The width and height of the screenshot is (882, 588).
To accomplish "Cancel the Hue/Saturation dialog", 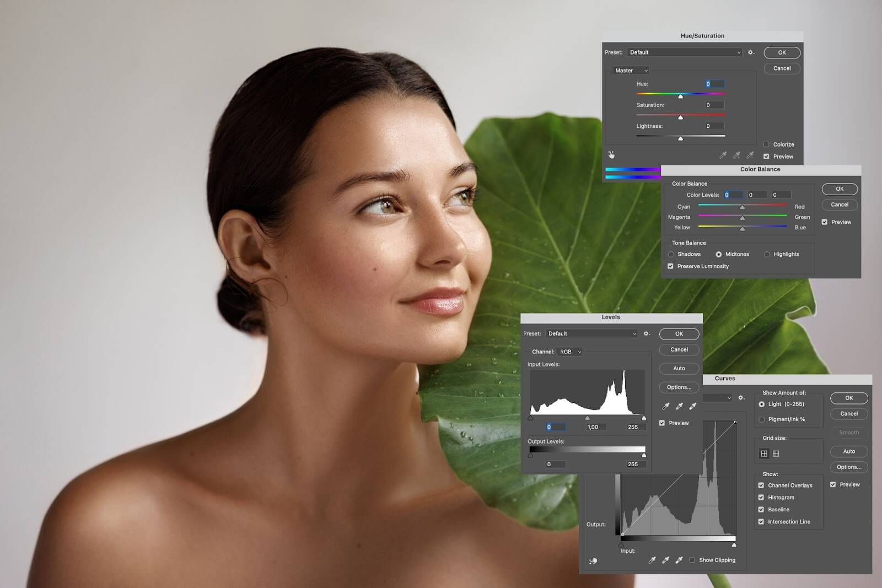I will (782, 68).
